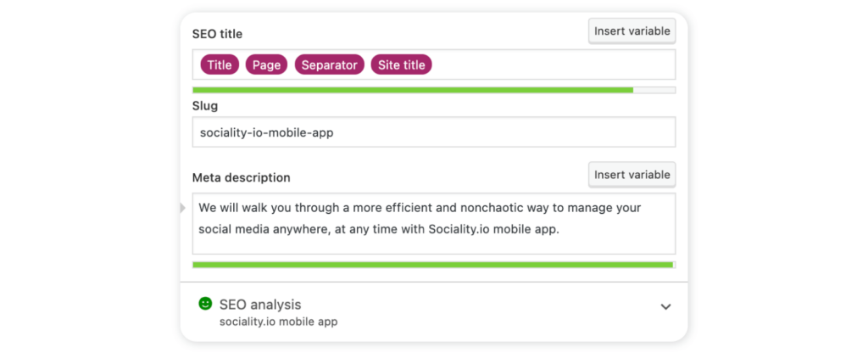Viewport: 868px width, 353px height.
Task: Click the Meta description label
Action: coord(242,177)
